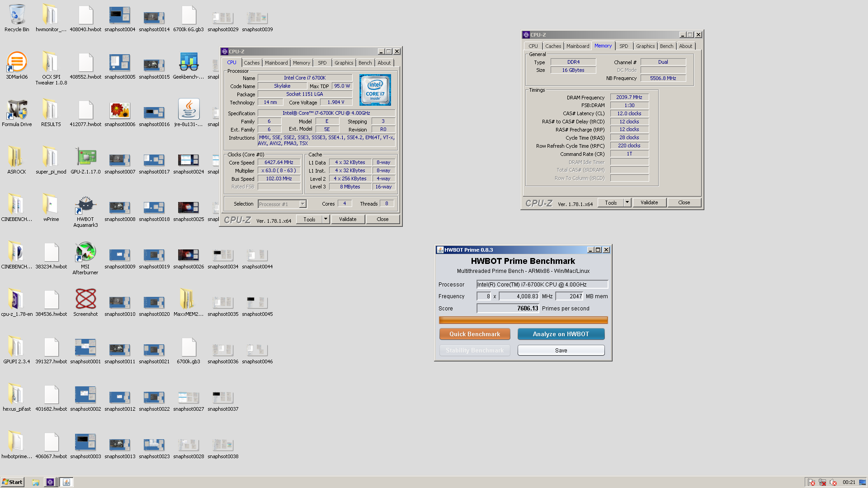
Task: Click the Score field showing 7606.13
Action: pos(508,308)
